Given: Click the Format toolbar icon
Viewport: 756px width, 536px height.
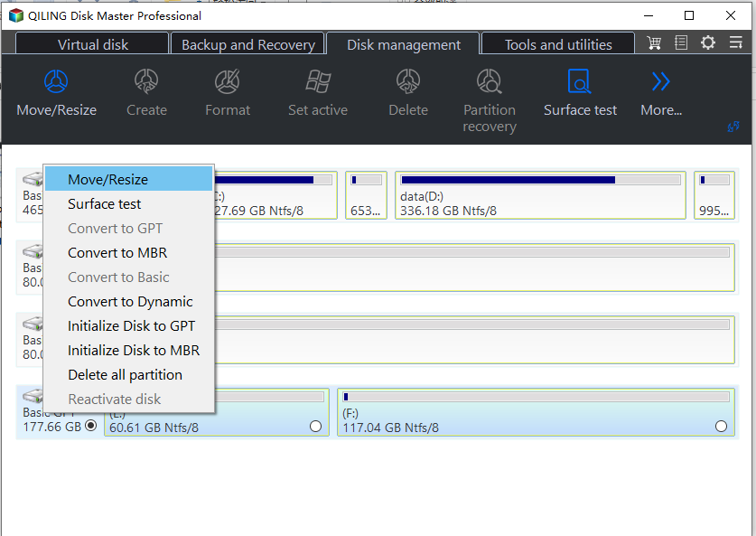Looking at the screenshot, I should (227, 81).
